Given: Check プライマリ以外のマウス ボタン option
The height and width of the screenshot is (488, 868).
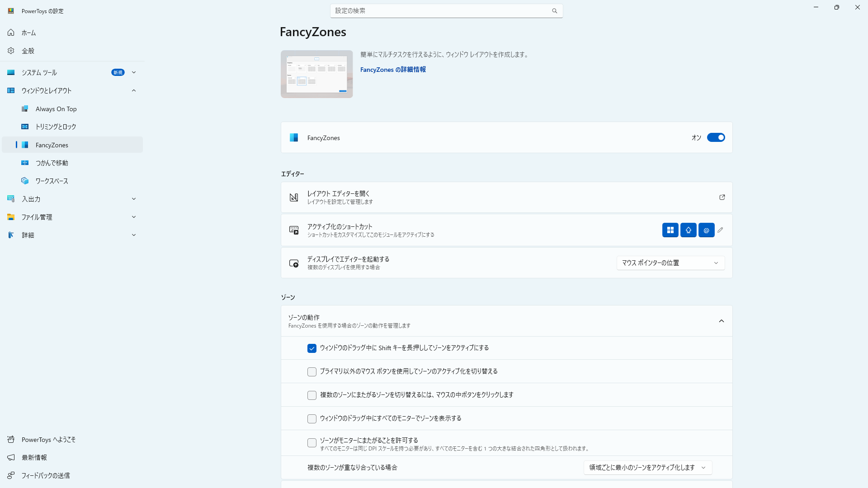Looking at the screenshot, I should coord(312,372).
